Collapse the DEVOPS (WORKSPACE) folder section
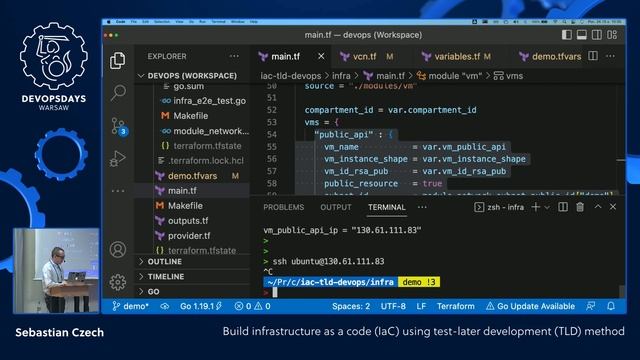The image size is (640, 360). click(192, 76)
